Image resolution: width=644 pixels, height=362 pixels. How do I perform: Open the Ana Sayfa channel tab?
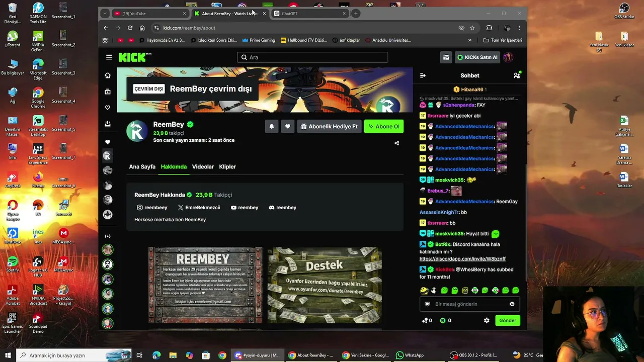tap(142, 166)
